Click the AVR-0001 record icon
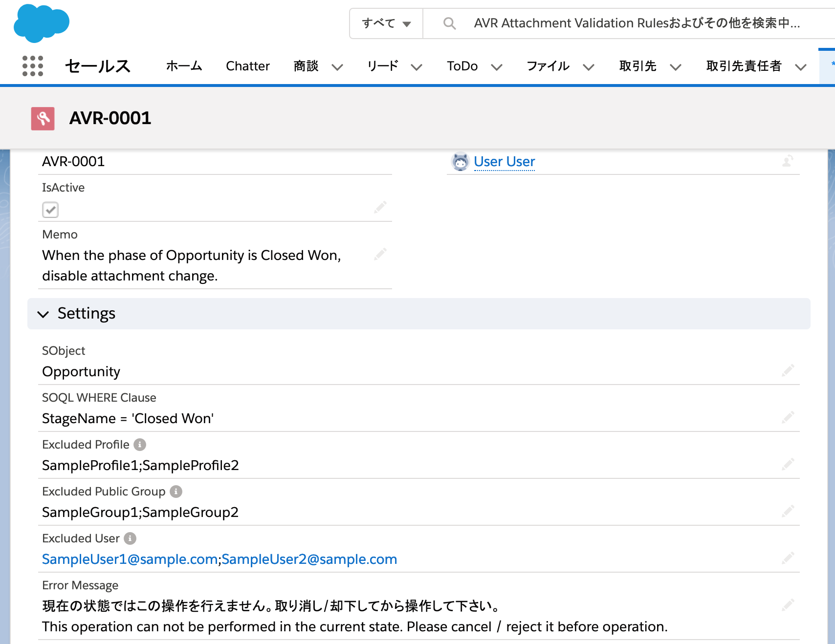This screenshot has height=644, width=835. 42,118
